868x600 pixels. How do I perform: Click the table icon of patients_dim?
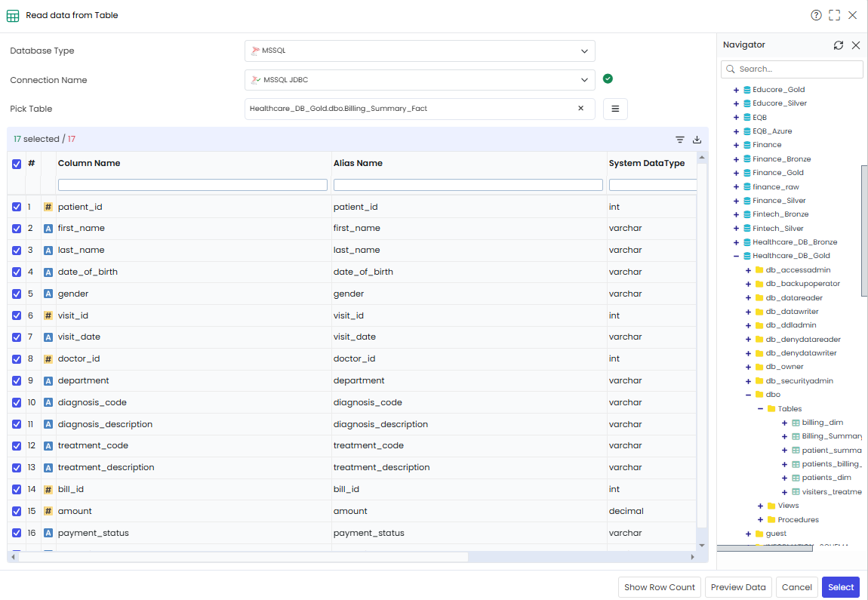coord(796,478)
